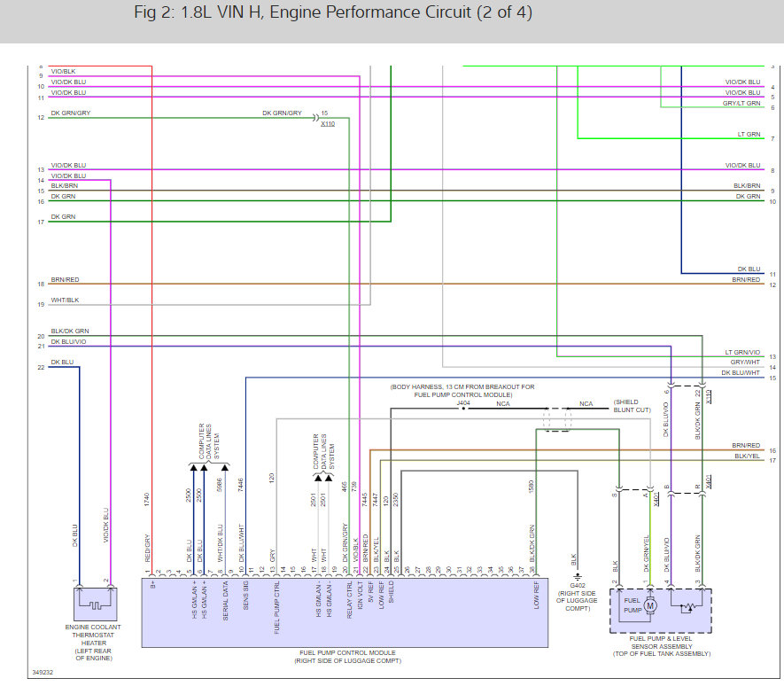This screenshot has height=694, width=784.
Task: Click the engine coolant thermostat heater symbol
Action: point(96,604)
